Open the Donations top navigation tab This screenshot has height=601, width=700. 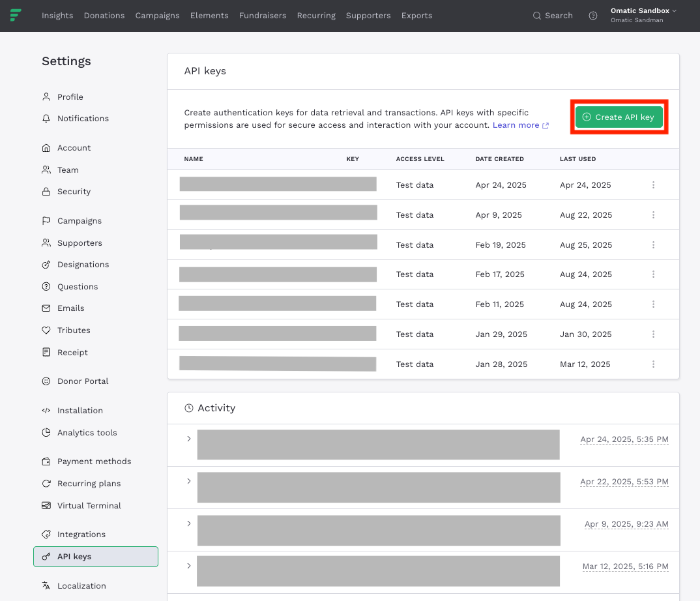coord(104,16)
